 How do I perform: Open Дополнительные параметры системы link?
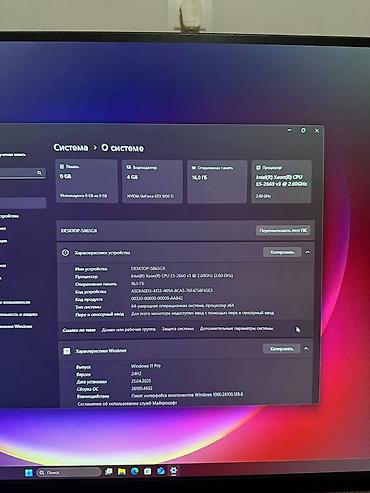[237, 328]
